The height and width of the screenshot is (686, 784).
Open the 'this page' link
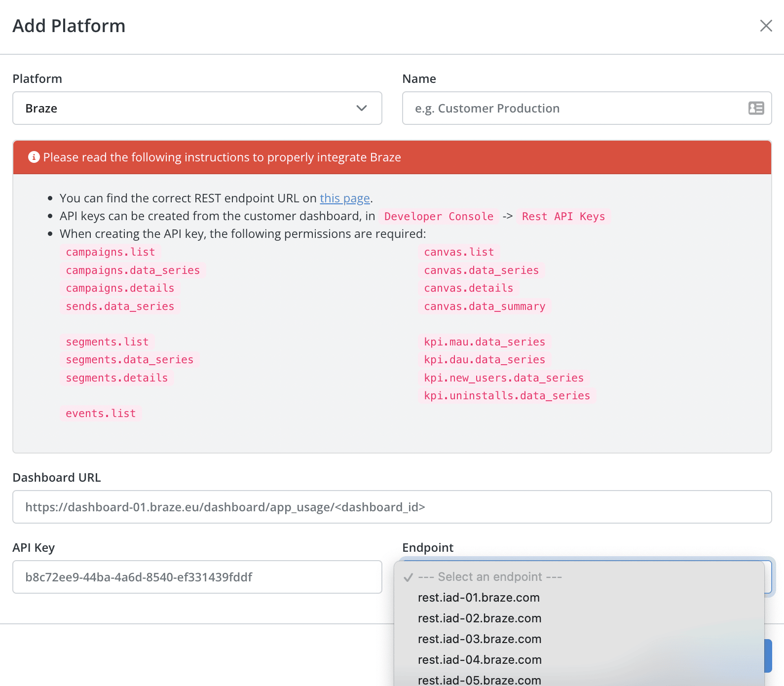click(345, 198)
